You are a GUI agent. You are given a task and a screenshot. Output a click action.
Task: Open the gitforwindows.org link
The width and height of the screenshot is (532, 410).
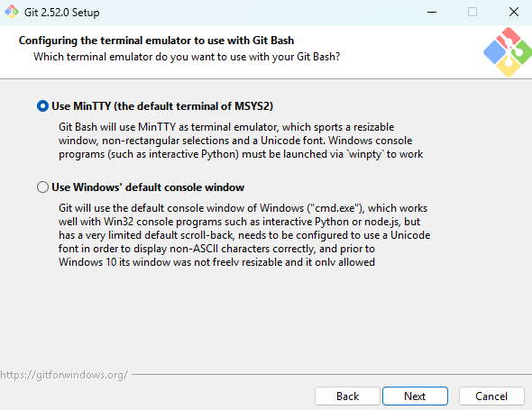pyautogui.click(x=64, y=375)
